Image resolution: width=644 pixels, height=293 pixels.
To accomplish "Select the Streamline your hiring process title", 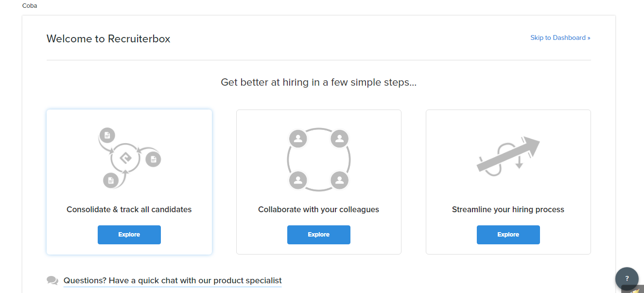I will point(508,210).
